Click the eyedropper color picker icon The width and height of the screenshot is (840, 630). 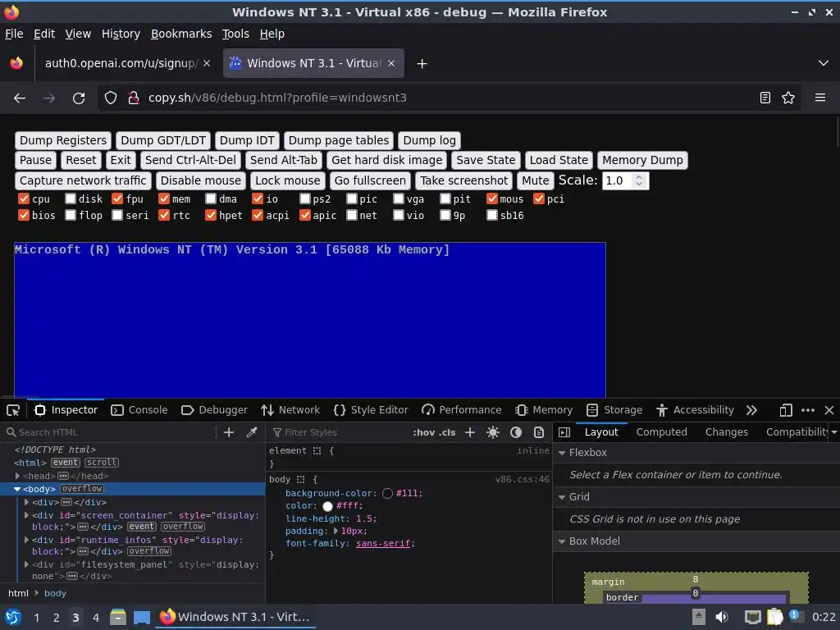pyautogui.click(x=251, y=432)
